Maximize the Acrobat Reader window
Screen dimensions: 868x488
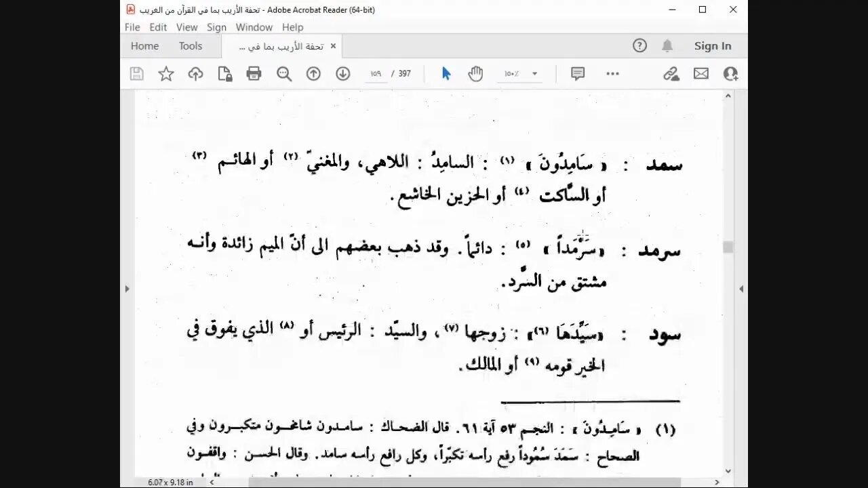[703, 9]
